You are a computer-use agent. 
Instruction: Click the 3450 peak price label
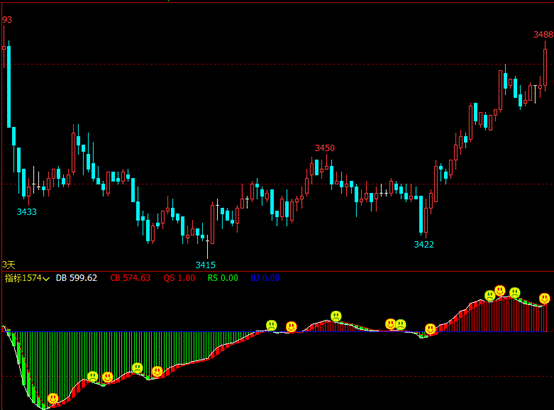click(325, 148)
